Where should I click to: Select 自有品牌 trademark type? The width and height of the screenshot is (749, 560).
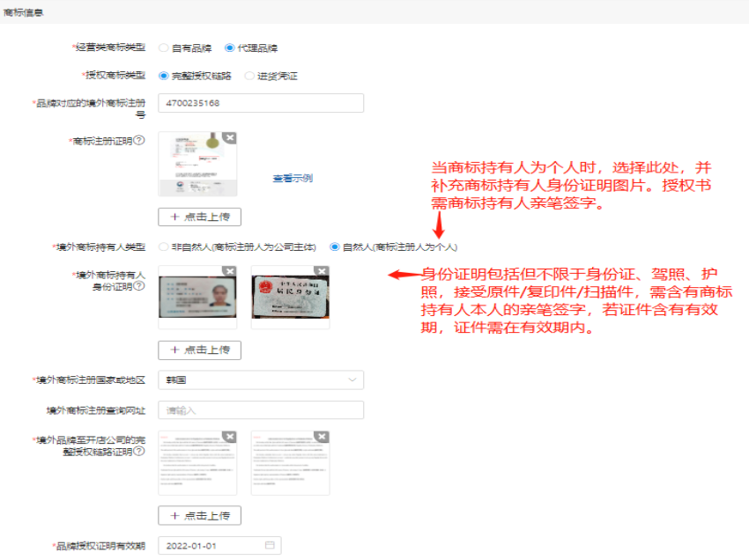pyautogui.click(x=164, y=48)
